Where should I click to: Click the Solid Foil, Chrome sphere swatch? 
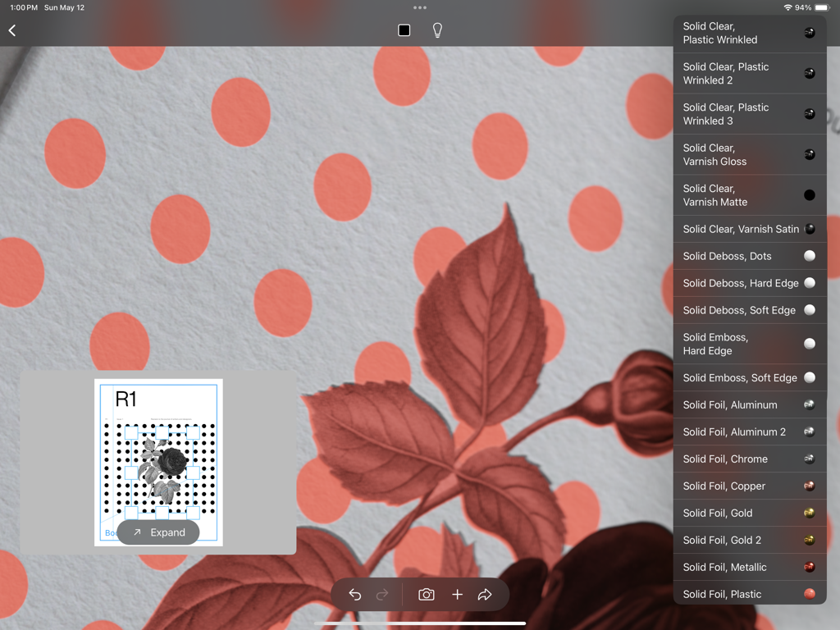coord(810,459)
